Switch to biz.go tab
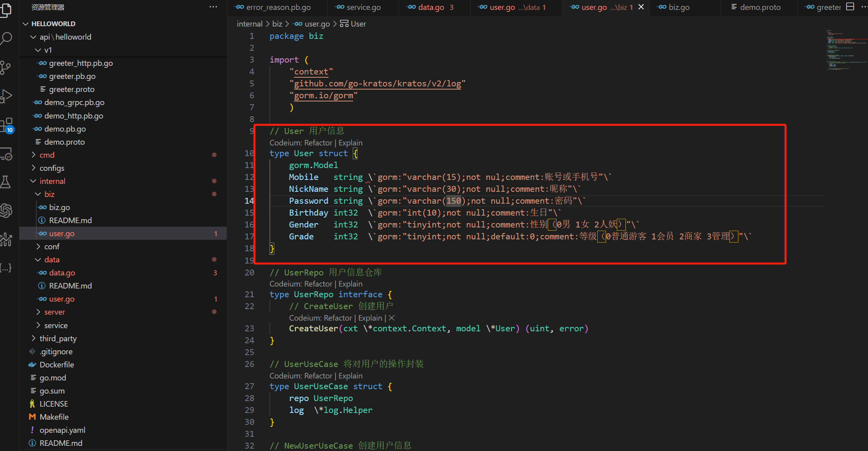This screenshot has width=868, height=451. click(x=685, y=8)
